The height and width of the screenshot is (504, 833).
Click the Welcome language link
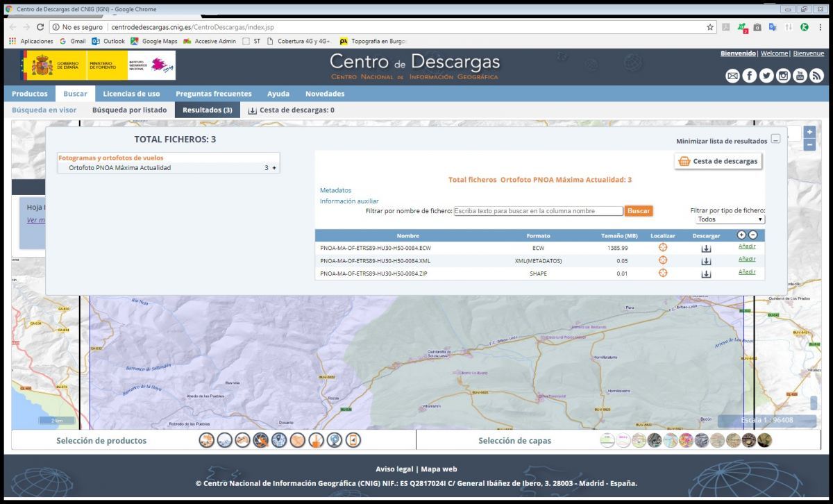coord(774,53)
